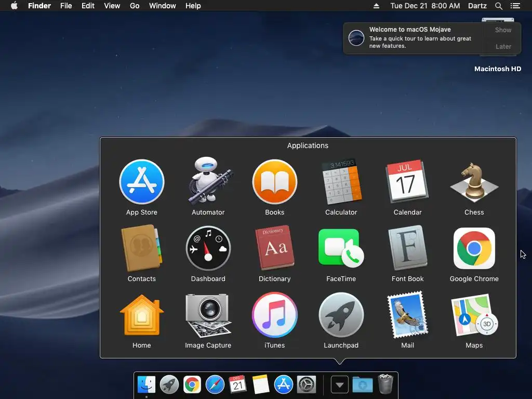Open Chrome from the Dock

(192, 385)
